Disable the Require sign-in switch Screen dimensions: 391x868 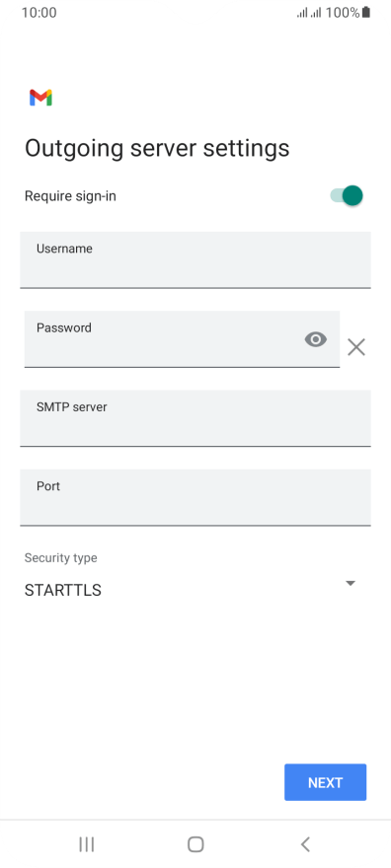tap(347, 195)
